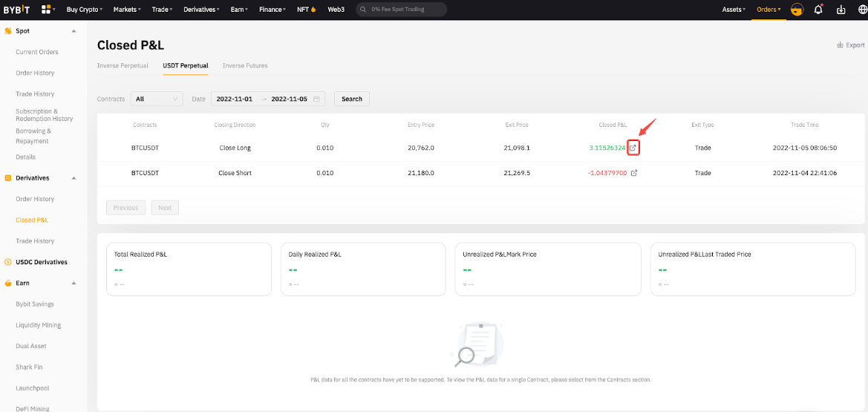Expand the Assets dropdown menu
Image resolution: width=868 pixels, height=412 pixels.
click(x=734, y=10)
